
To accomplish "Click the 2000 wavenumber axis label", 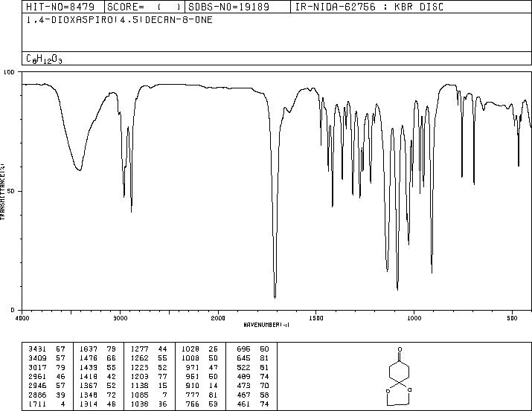I will pos(218,318).
